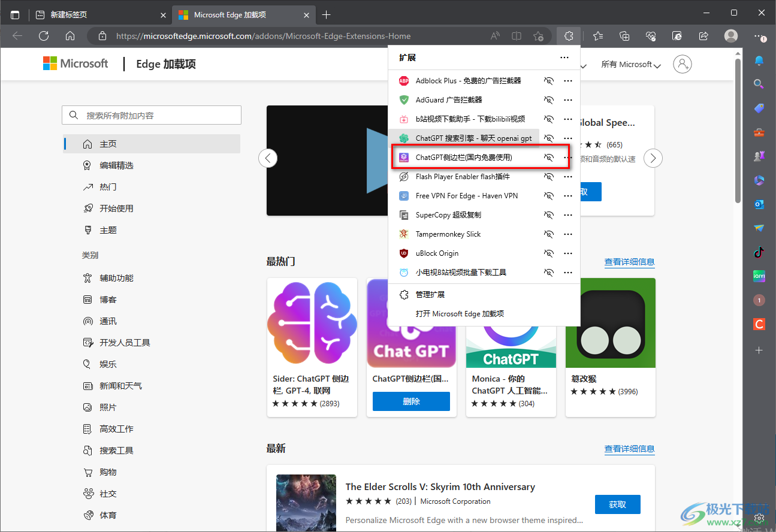The height and width of the screenshot is (532, 776).
Task: Add this page to favorites star icon
Action: [x=538, y=36]
